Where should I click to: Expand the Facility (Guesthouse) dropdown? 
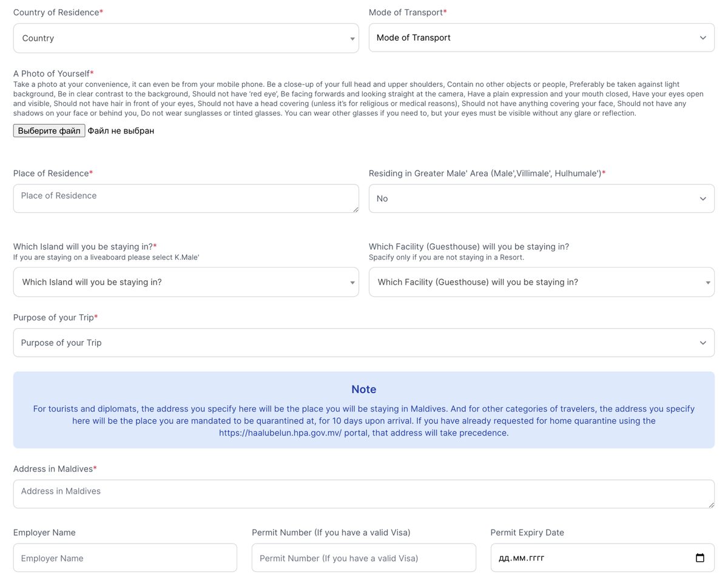[x=542, y=282]
